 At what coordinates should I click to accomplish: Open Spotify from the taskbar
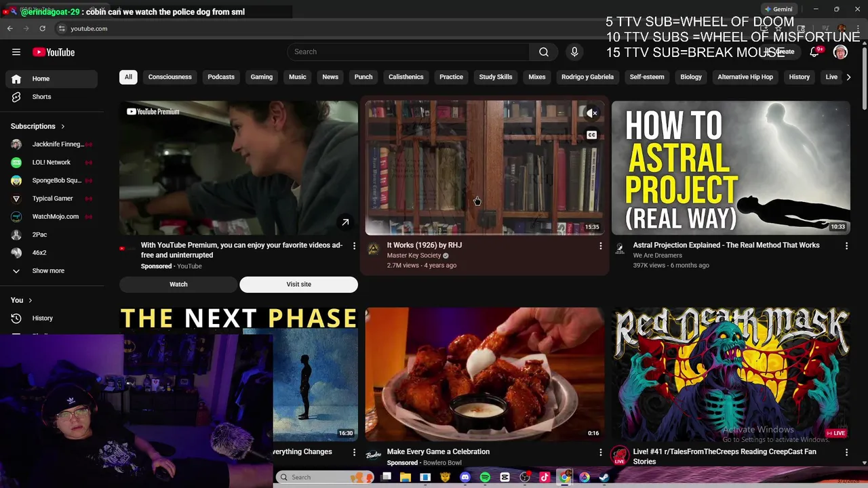coord(485,477)
